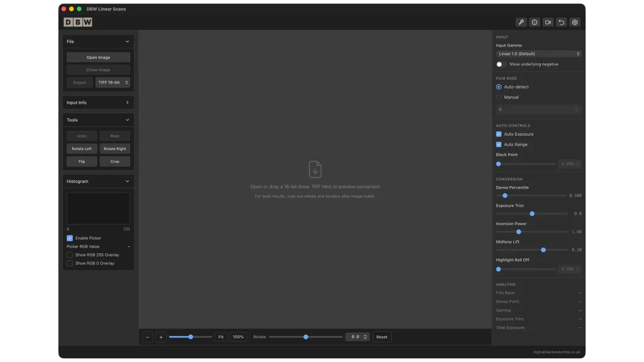
Task: Open the license key icon
Action: click(x=521, y=22)
